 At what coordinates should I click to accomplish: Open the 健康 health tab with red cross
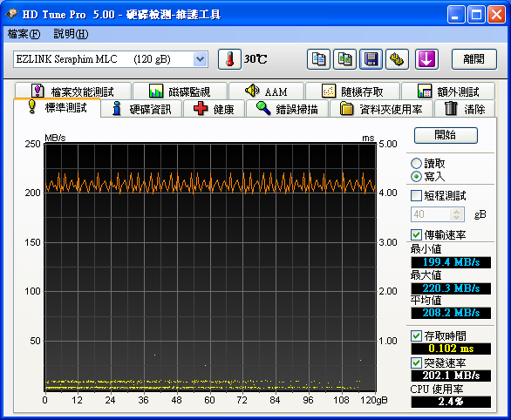click(x=214, y=109)
